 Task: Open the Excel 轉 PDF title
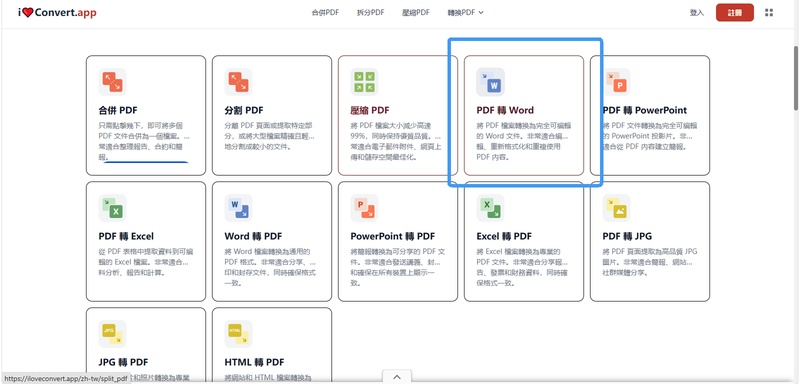pyautogui.click(x=504, y=236)
